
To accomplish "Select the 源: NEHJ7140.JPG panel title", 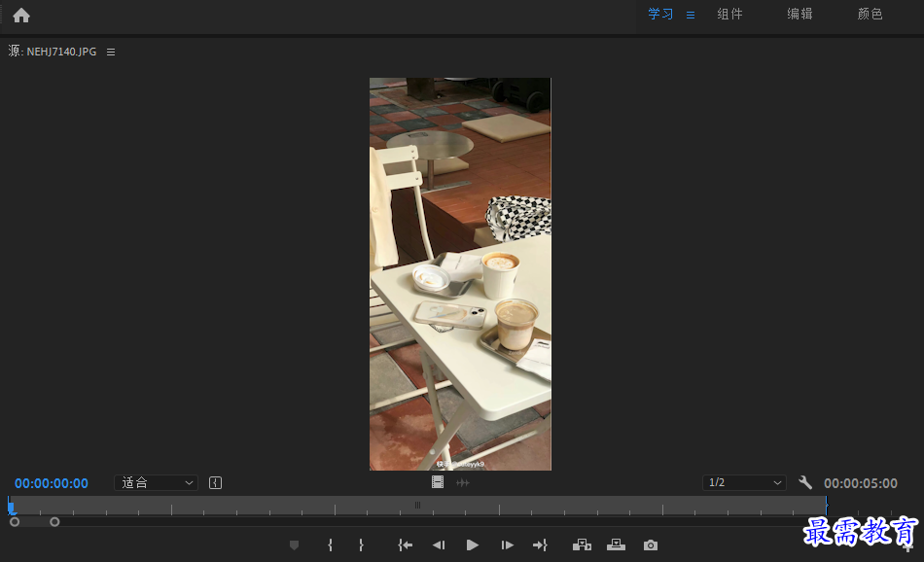I will tap(53, 52).
